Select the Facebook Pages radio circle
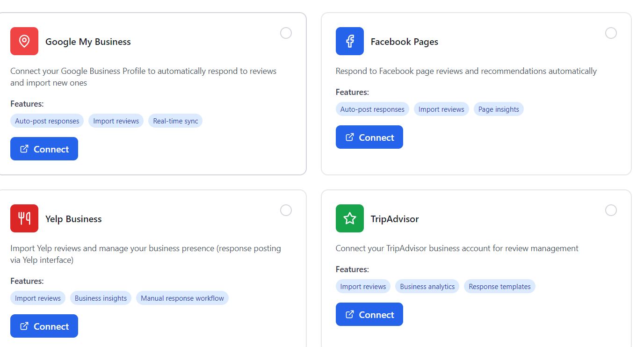The width and height of the screenshot is (644, 347). pyautogui.click(x=611, y=33)
